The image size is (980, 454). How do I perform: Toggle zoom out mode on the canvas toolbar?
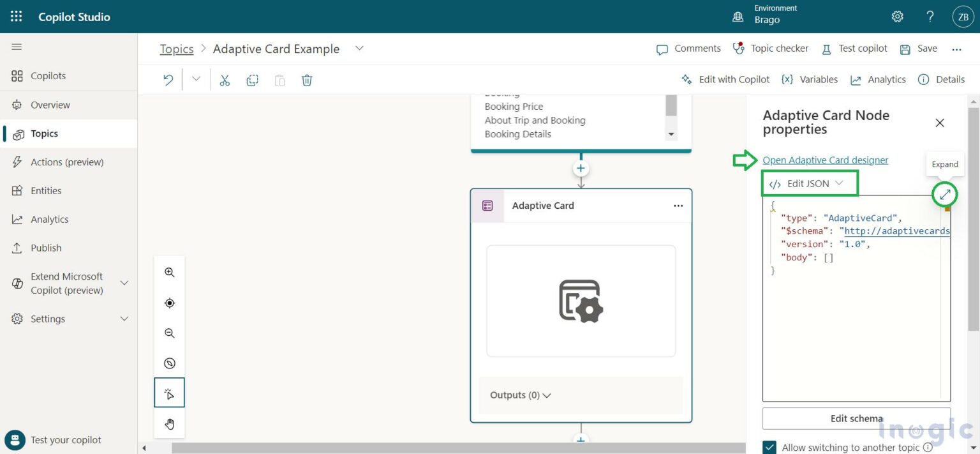[x=169, y=333]
